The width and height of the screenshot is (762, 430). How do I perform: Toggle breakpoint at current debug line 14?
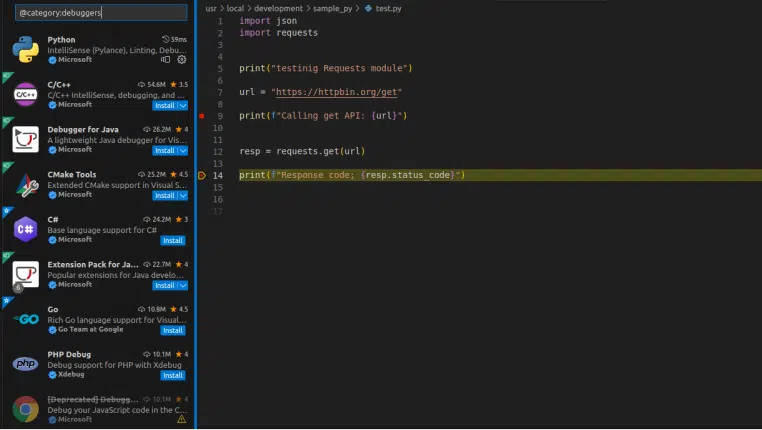tap(202, 175)
